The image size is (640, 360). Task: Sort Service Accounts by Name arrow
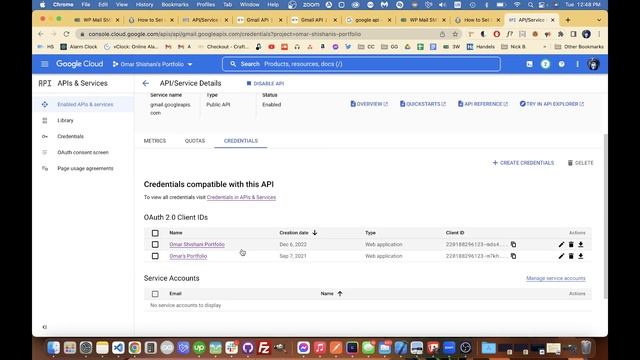pyautogui.click(x=340, y=293)
